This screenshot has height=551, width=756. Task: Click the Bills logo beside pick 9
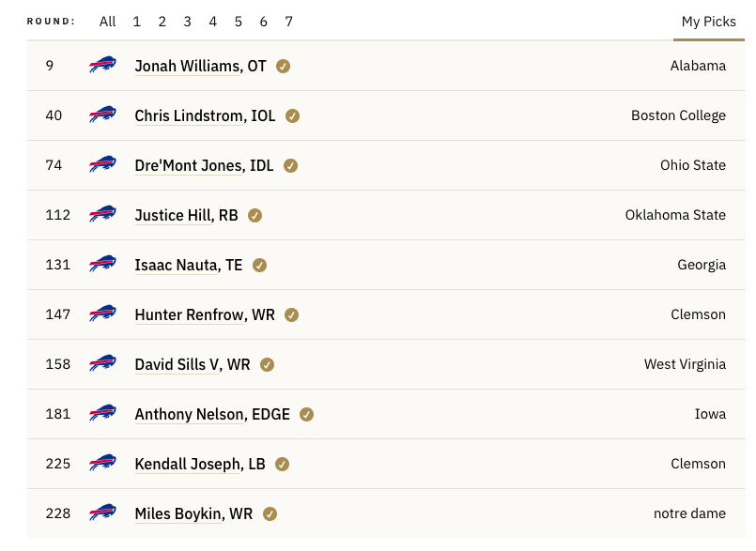tap(102, 65)
